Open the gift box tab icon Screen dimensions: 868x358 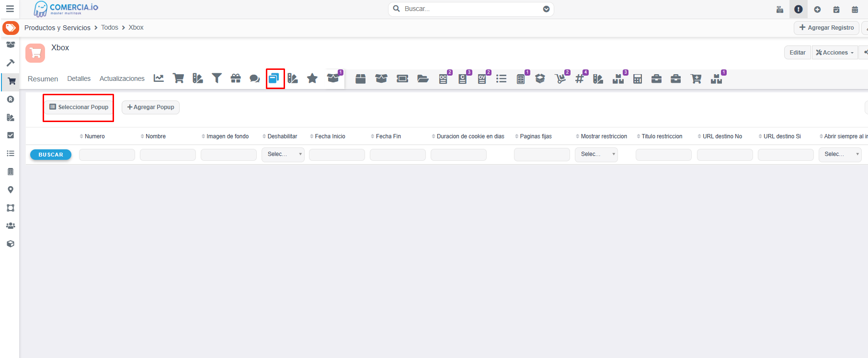(x=236, y=78)
